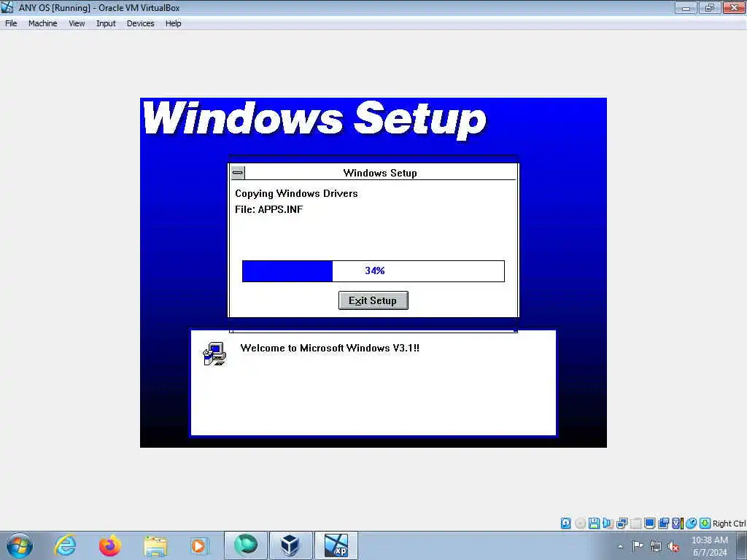747x560 pixels.
Task: Show hidden tray icons arrow
Action: [x=620, y=547]
